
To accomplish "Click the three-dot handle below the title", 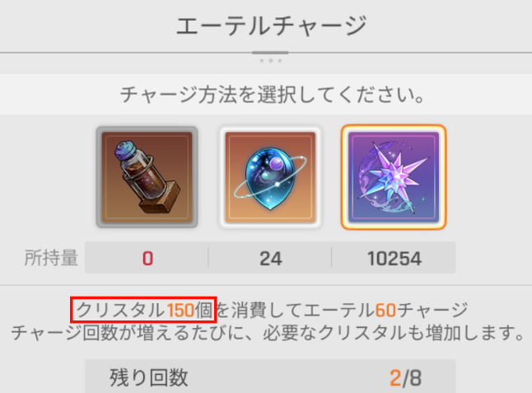I will [x=270, y=61].
